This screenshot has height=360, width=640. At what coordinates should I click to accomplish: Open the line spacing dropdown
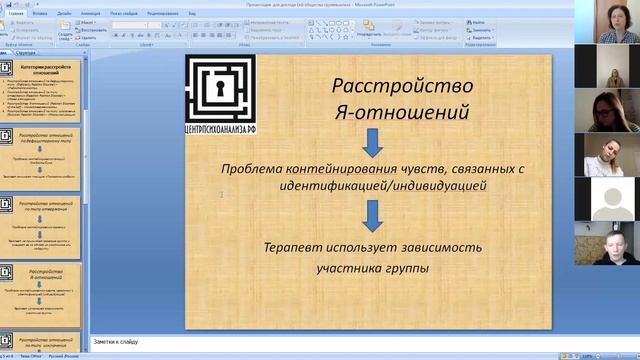pos(238,25)
